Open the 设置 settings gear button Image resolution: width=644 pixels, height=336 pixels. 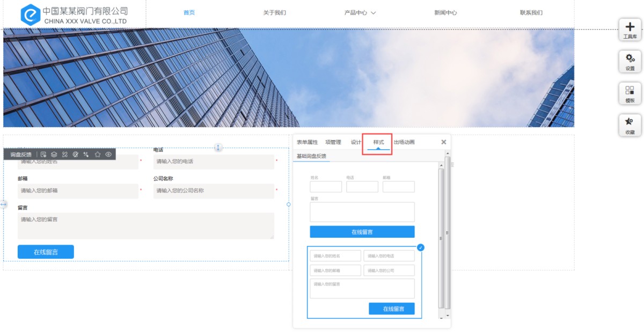[x=630, y=62]
